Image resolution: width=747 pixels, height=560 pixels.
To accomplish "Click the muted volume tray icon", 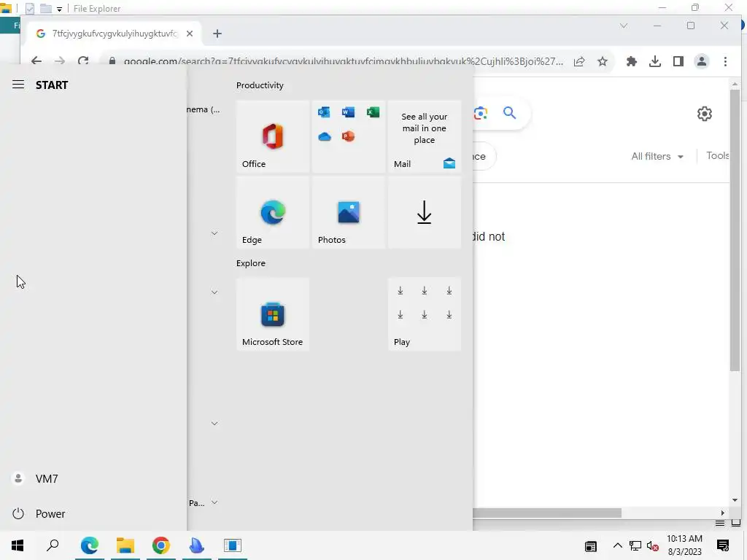I will [653, 546].
